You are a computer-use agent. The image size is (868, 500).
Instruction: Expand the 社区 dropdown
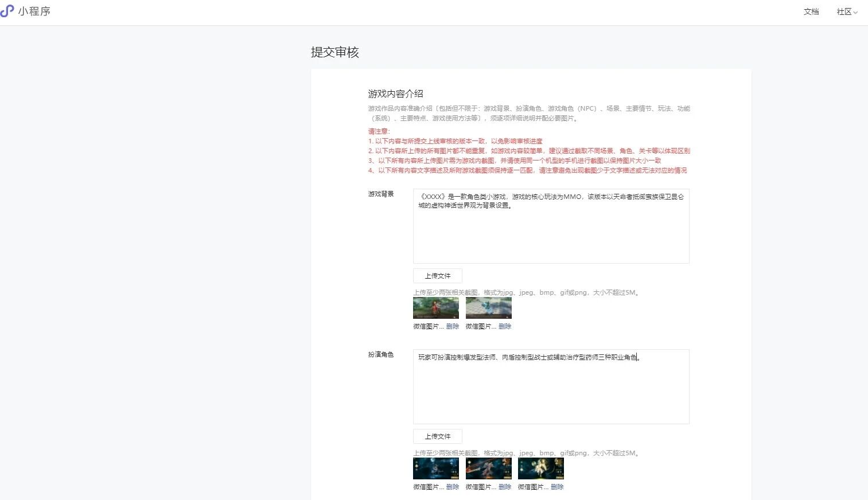point(847,11)
